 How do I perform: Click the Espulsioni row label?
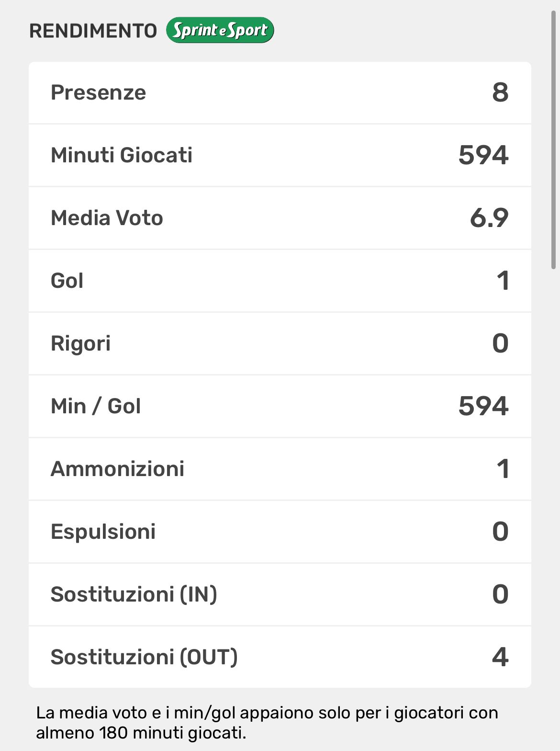coord(103,532)
